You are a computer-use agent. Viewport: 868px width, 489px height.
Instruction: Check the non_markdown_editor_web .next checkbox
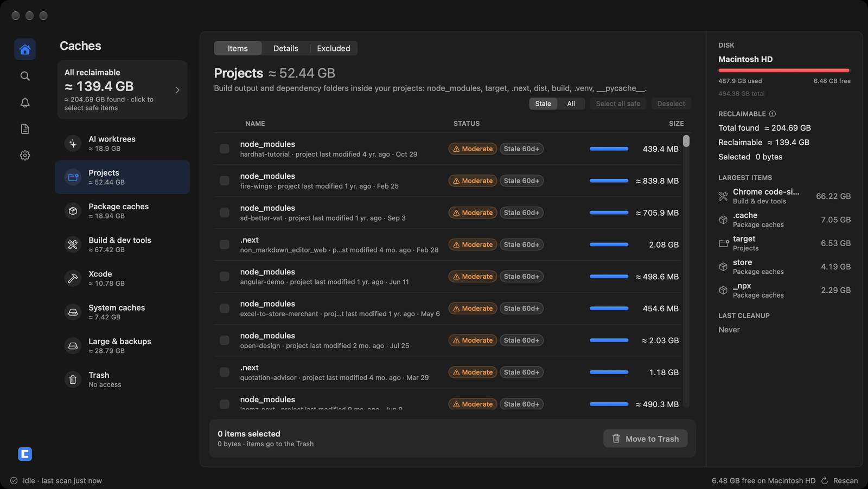point(224,244)
